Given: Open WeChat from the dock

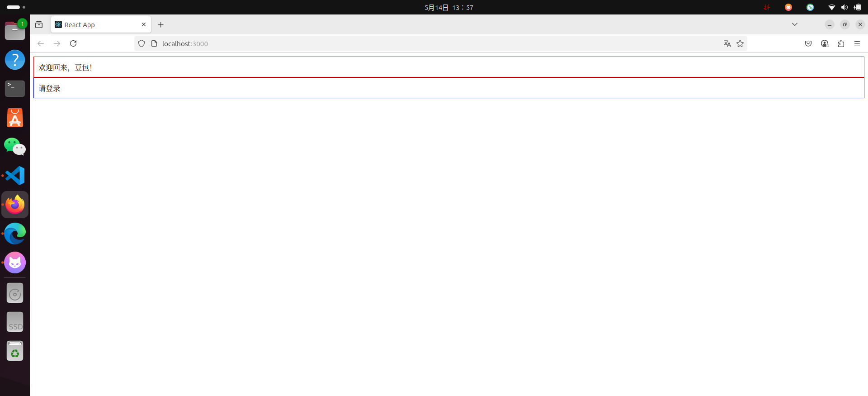Looking at the screenshot, I should (x=15, y=147).
